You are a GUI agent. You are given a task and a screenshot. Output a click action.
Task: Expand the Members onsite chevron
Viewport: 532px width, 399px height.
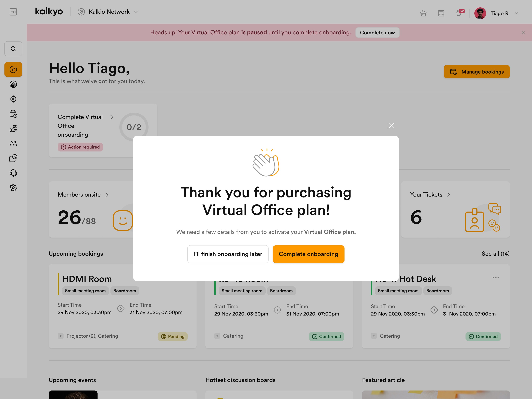pos(107,195)
